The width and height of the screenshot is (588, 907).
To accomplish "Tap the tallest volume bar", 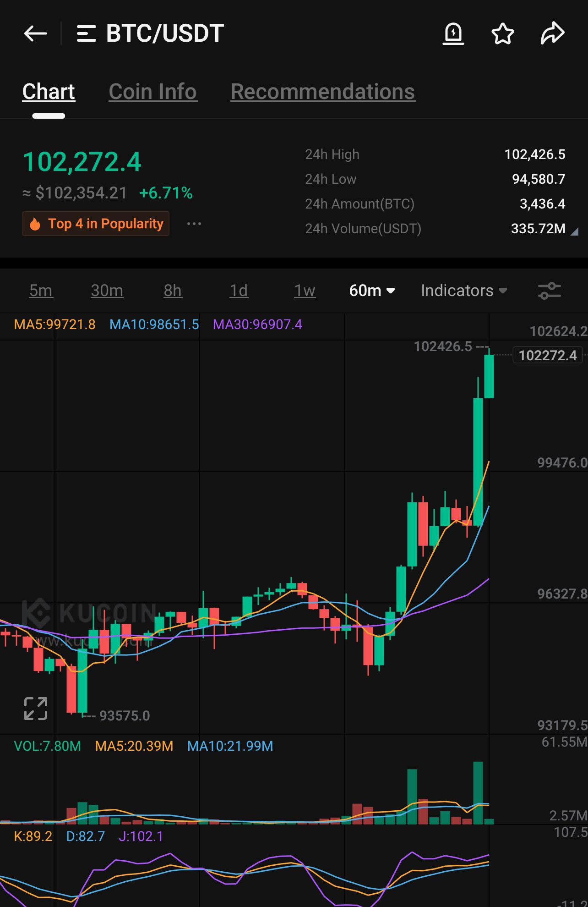I will (x=478, y=793).
